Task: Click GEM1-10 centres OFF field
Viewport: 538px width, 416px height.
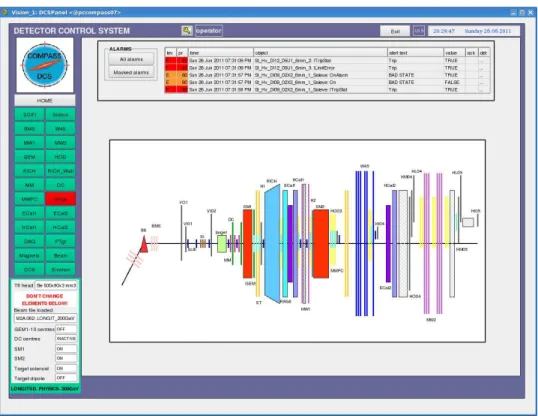Action: (x=66, y=329)
